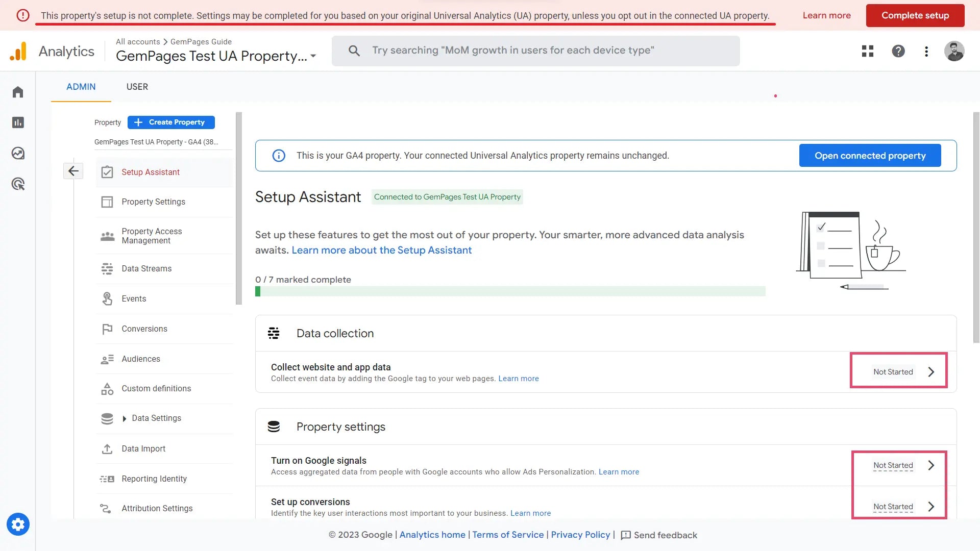Click the Conversions flag icon
Image resolution: width=980 pixels, height=551 pixels.
pyautogui.click(x=107, y=329)
